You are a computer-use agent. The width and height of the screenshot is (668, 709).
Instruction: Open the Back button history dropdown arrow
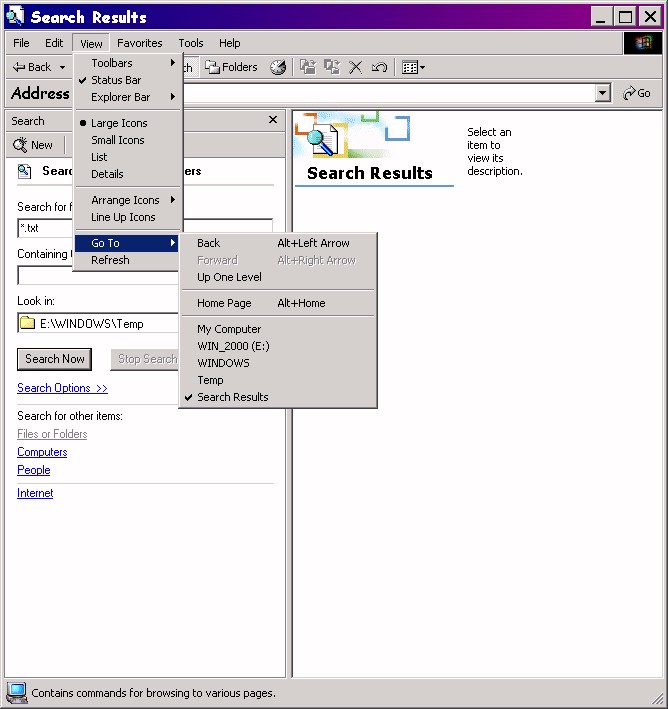pyautogui.click(x=62, y=67)
